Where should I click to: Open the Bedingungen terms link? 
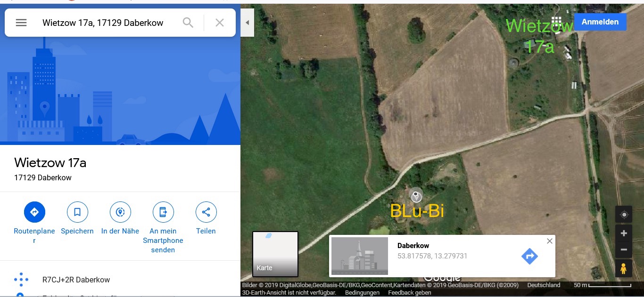point(362,292)
